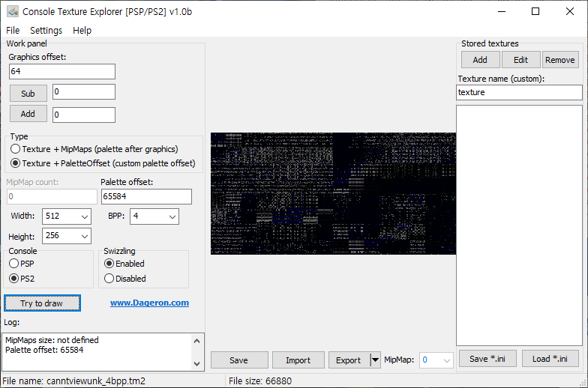
Task: Click the Export button
Action: 349,360
